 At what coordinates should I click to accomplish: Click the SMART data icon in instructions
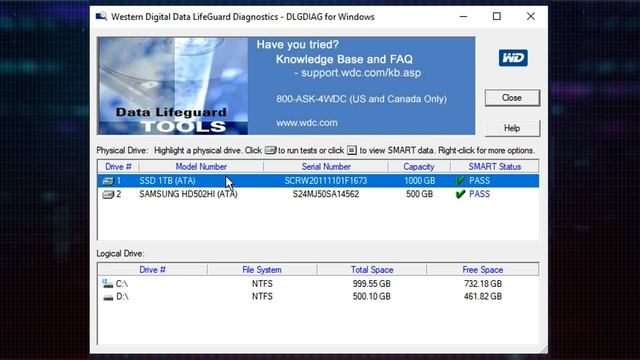(352, 150)
